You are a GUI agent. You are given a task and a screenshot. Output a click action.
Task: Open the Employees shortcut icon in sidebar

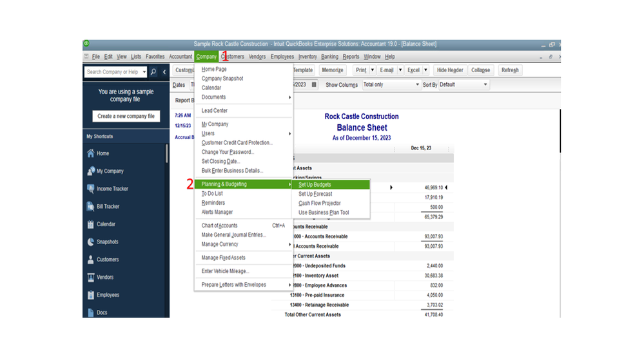[91, 295]
